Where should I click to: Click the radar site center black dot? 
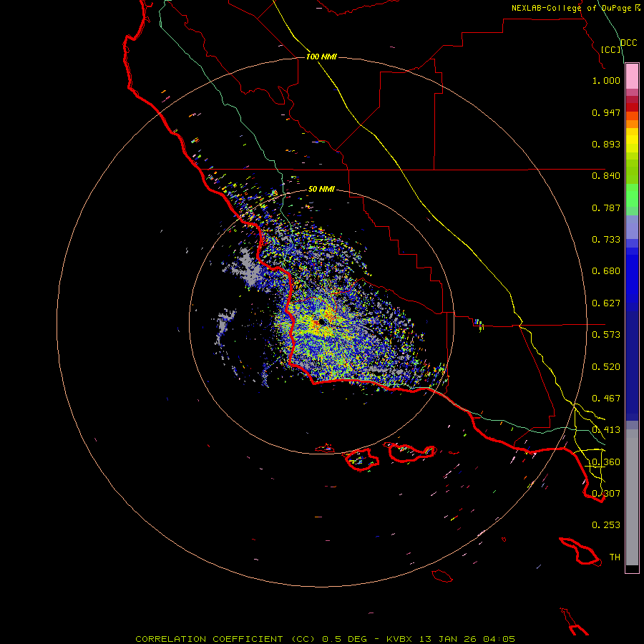pos(321,323)
